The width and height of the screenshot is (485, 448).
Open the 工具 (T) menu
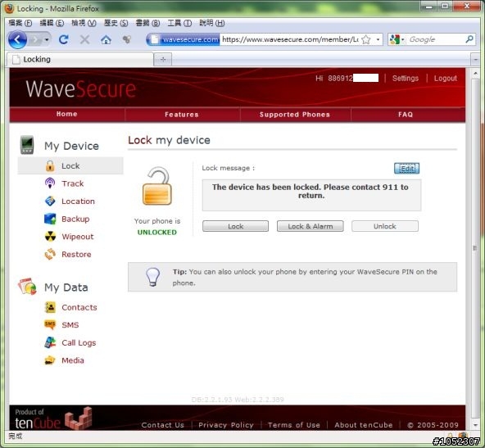[179, 23]
